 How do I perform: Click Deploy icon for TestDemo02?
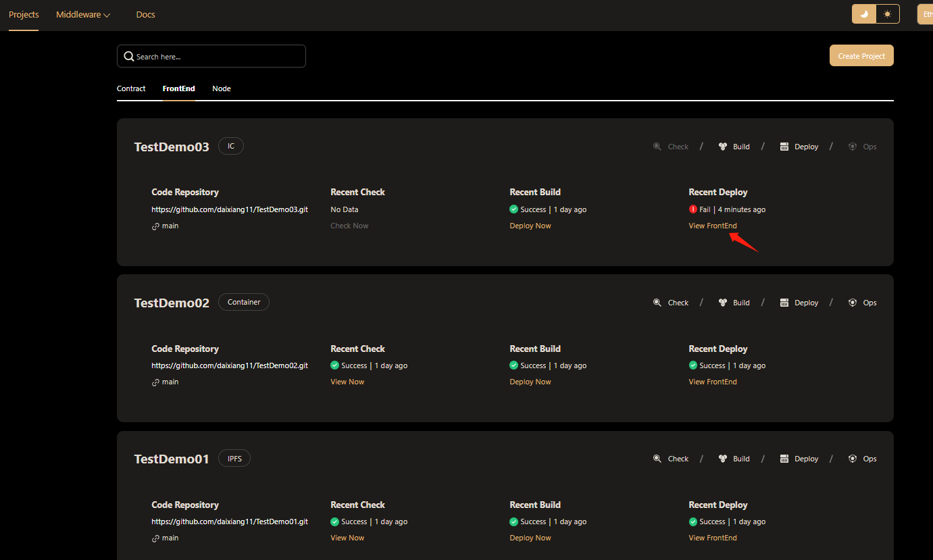784,303
